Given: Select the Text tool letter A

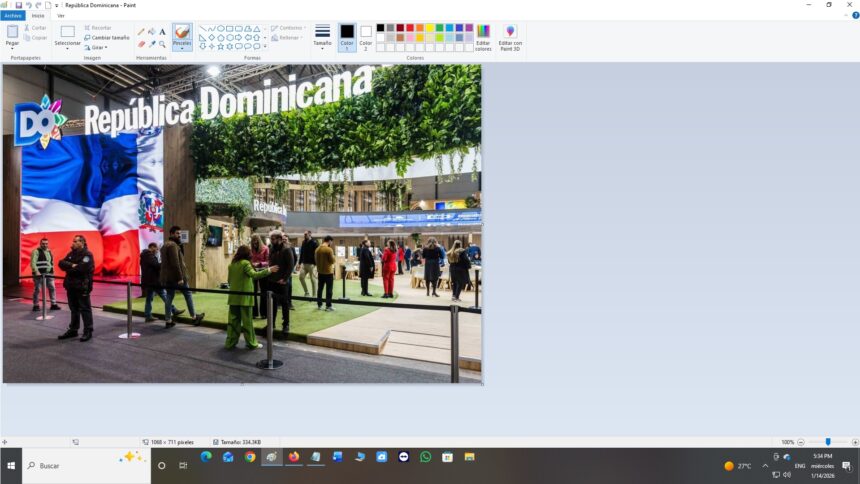Looking at the screenshot, I should [x=162, y=32].
